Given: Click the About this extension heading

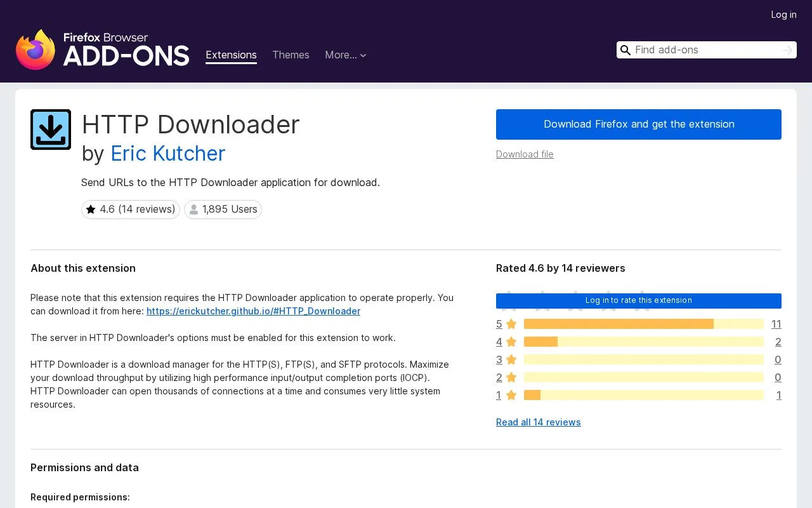Looking at the screenshot, I should pyautogui.click(x=83, y=269).
